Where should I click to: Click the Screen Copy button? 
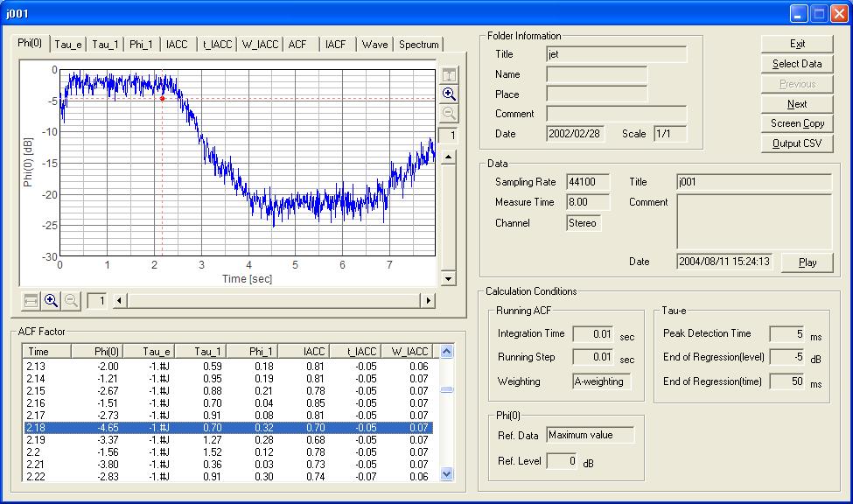tap(797, 123)
